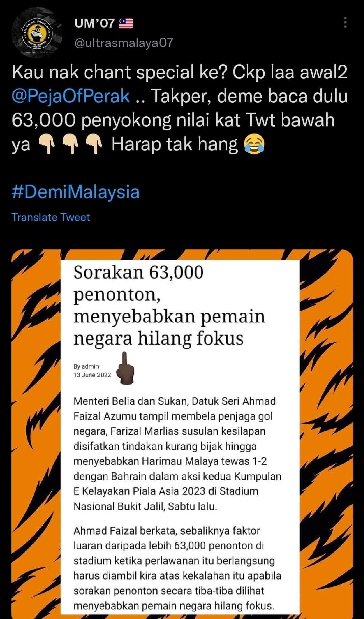
Task: Tap the third pointing-down hand emoji
Action: [x=94, y=144]
